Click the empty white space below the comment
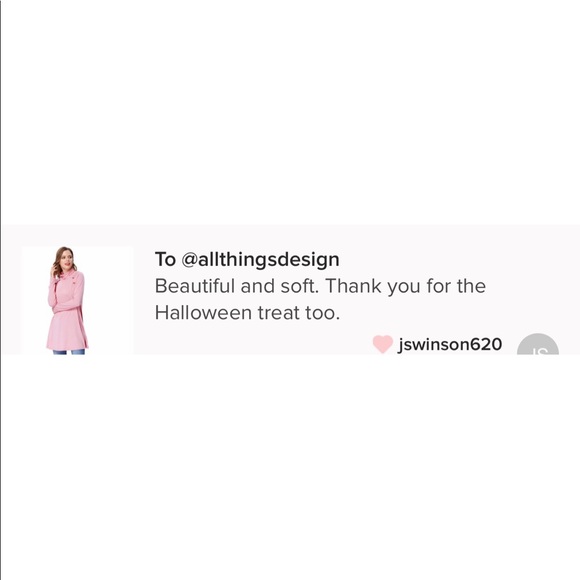The width and height of the screenshot is (580, 580). pos(290,466)
